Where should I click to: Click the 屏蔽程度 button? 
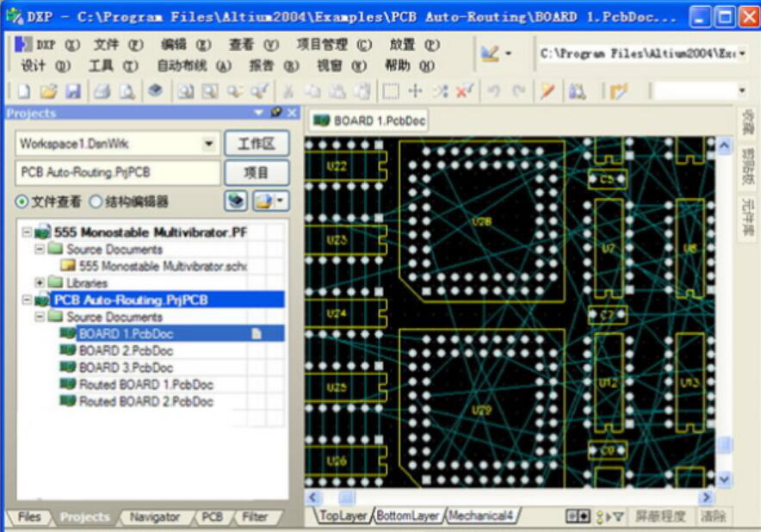tap(660, 517)
